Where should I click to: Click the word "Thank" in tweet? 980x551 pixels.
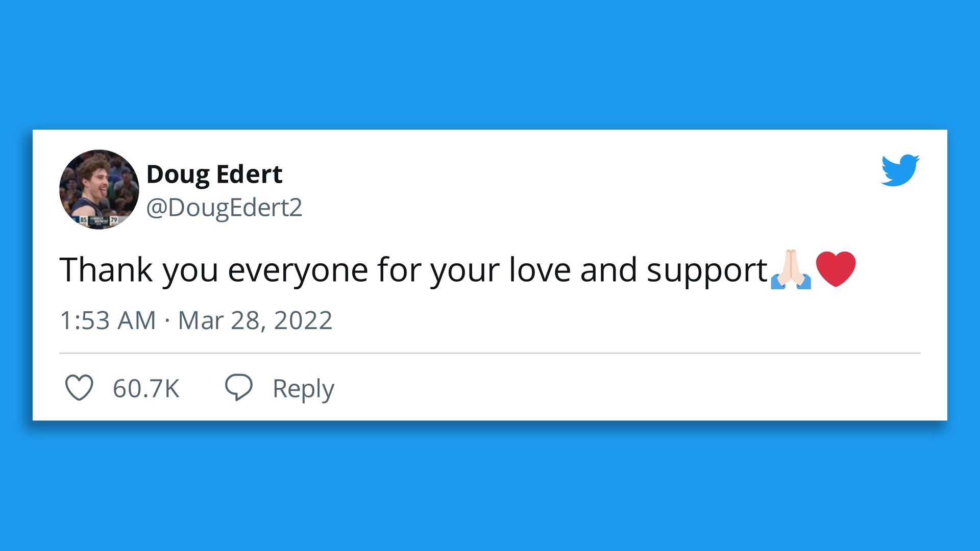106,269
